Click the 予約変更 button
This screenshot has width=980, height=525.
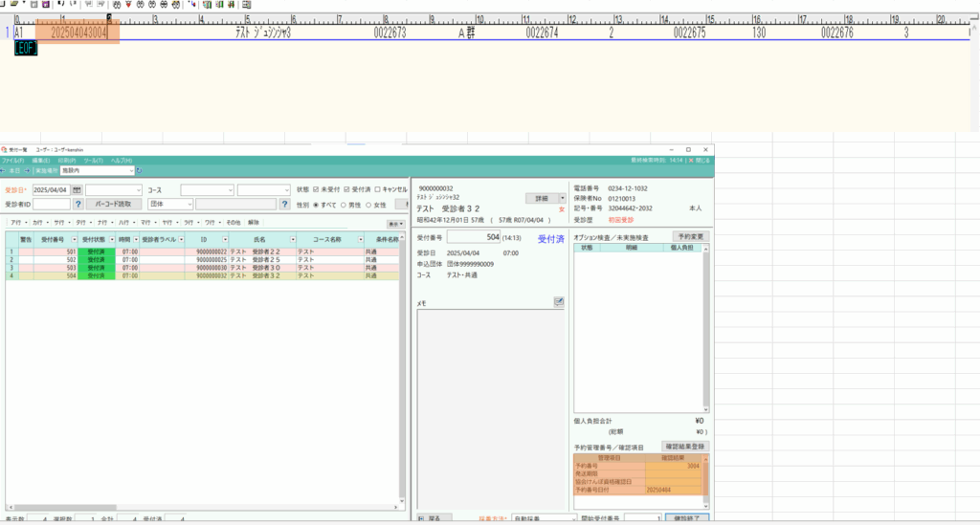pos(690,235)
